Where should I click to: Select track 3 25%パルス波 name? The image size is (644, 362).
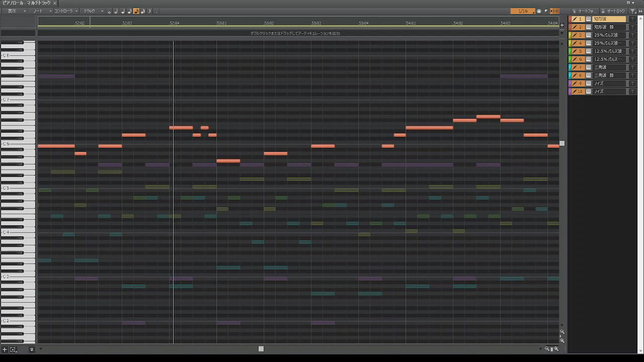coord(608,35)
